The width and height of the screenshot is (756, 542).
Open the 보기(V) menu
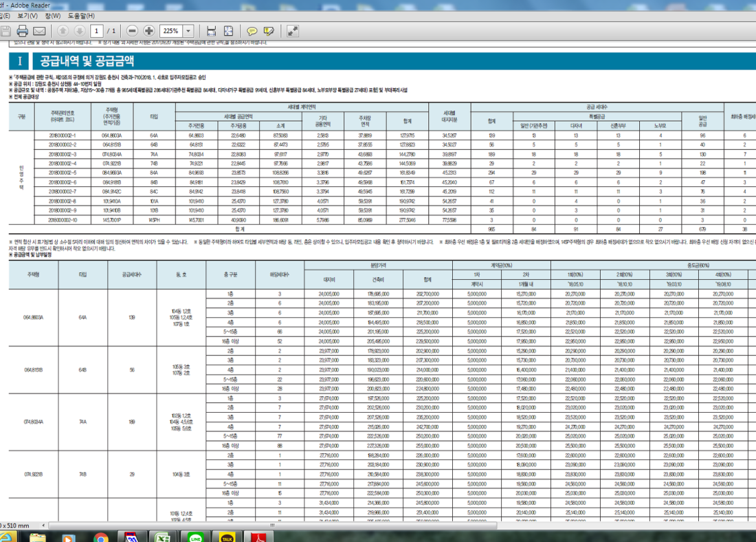click(27, 16)
